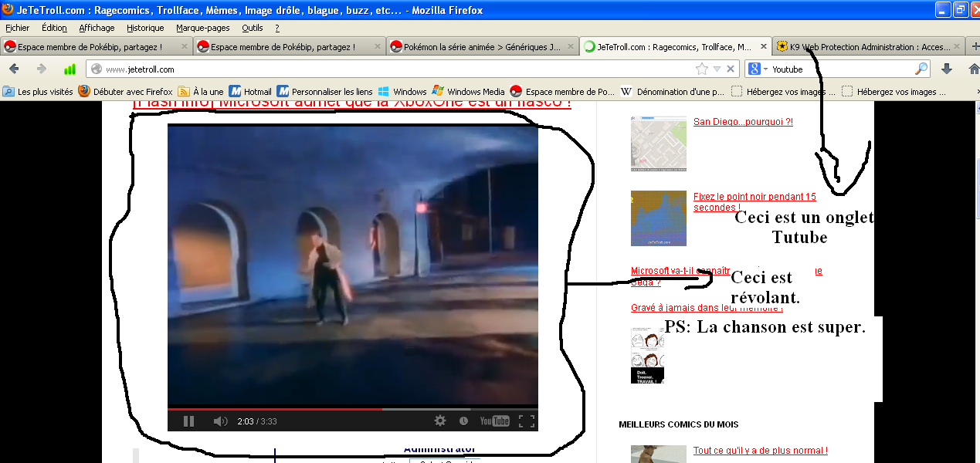
Task: Expand the Les plus visités bookmark folder
Action: tap(38, 92)
